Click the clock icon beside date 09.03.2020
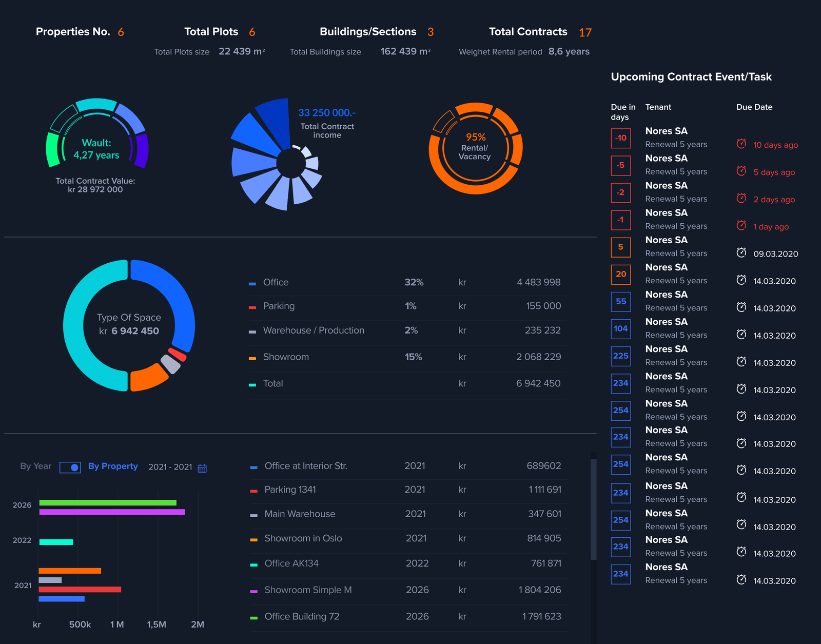Viewport: 821px width, 644px height. pos(741,252)
